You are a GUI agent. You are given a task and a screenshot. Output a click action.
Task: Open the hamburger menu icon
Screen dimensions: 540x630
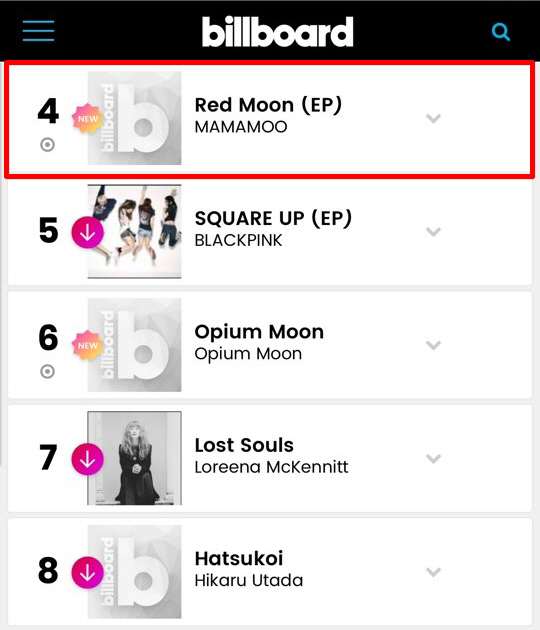[39, 31]
